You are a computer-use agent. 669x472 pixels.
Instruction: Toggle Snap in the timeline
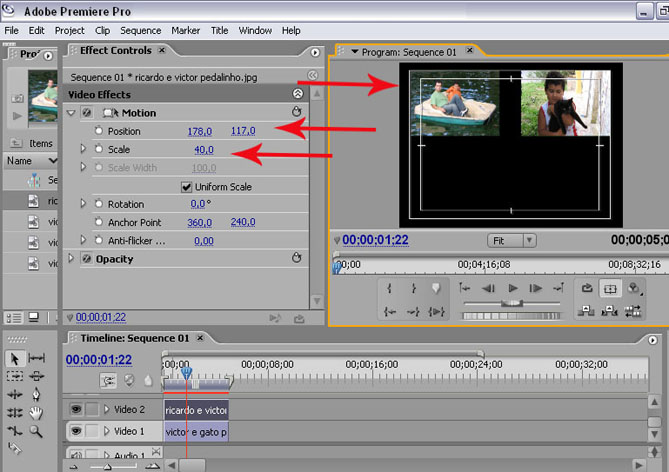[107, 381]
